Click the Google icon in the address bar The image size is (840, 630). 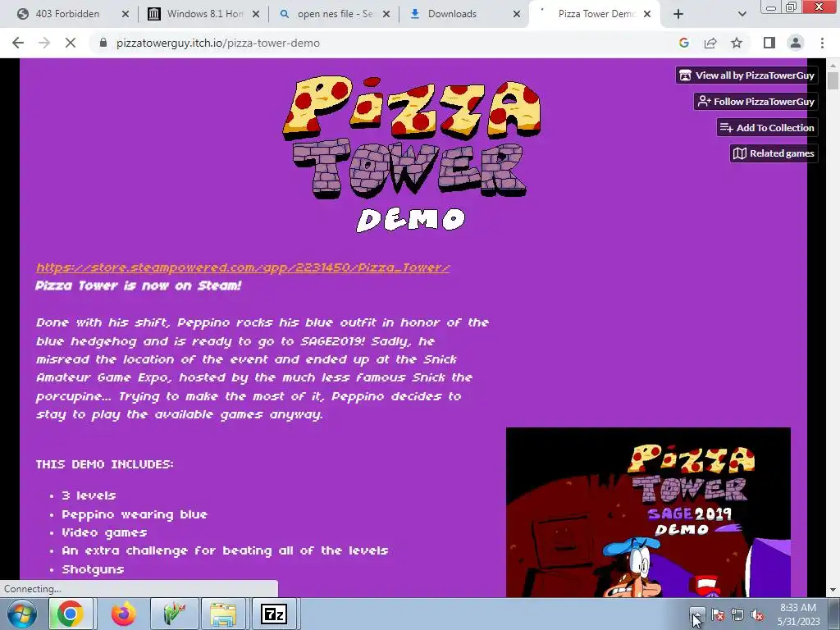coord(683,43)
